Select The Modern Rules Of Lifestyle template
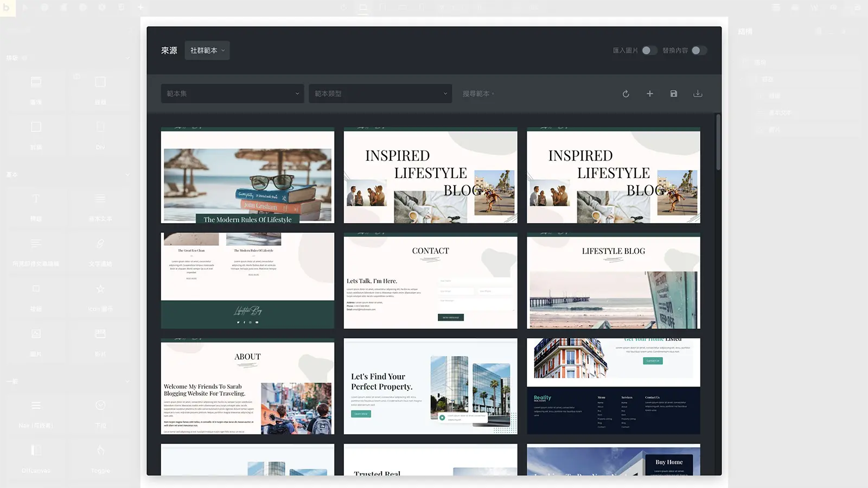This screenshot has width=868, height=488. 247,175
